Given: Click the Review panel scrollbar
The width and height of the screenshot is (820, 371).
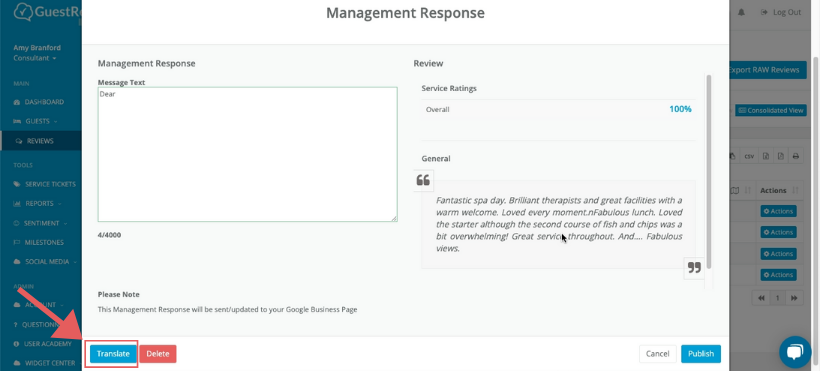Looking at the screenshot, I should (709, 173).
